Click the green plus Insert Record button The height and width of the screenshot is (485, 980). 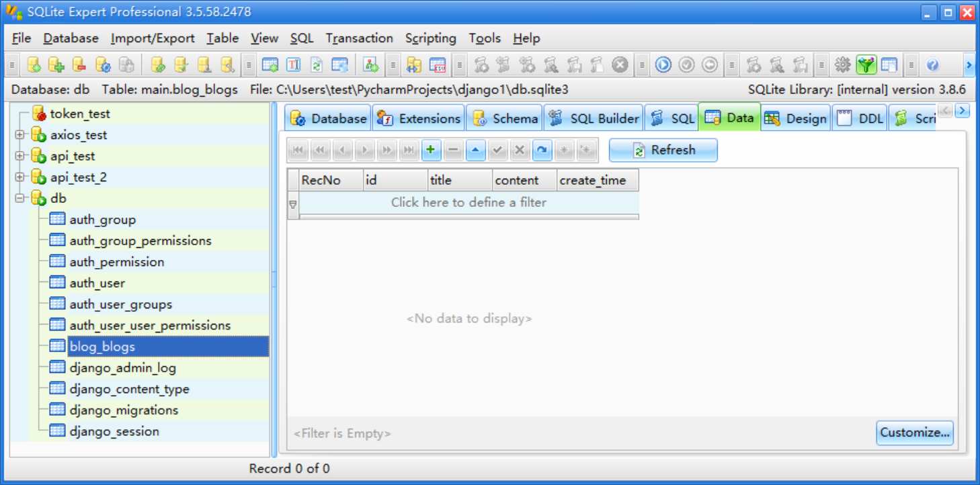pos(431,150)
